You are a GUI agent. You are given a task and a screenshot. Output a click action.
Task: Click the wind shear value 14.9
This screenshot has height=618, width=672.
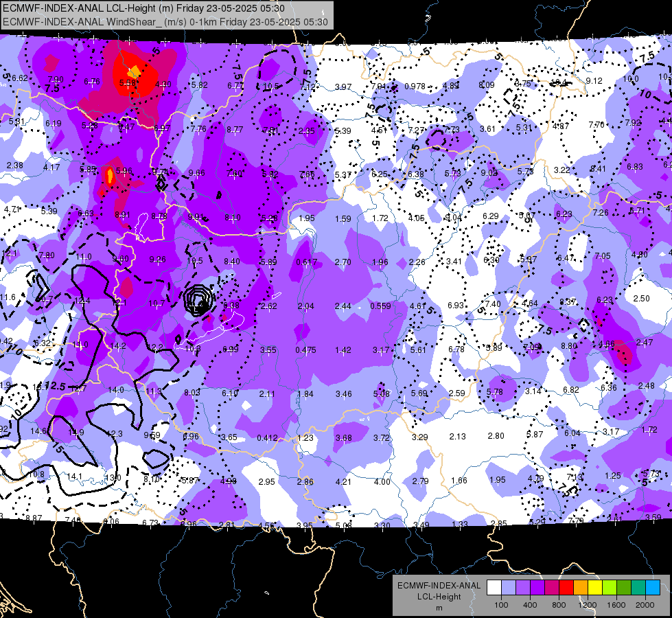pyautogui.click(x=76, y=433)
